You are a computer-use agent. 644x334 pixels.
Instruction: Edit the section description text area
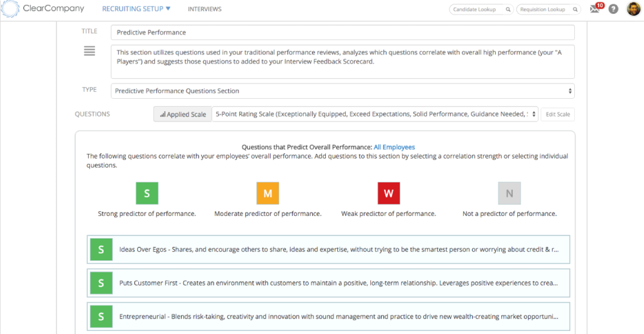click(x=343, y=62)
